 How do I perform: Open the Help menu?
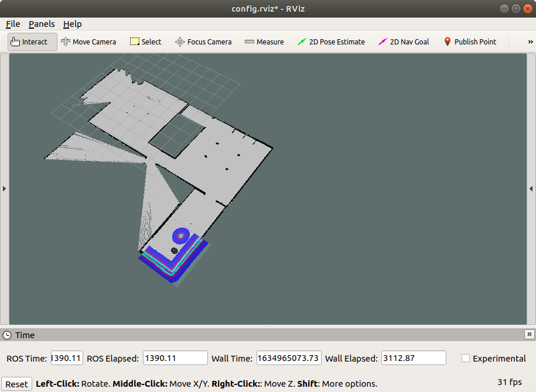[x=73, y=24]
